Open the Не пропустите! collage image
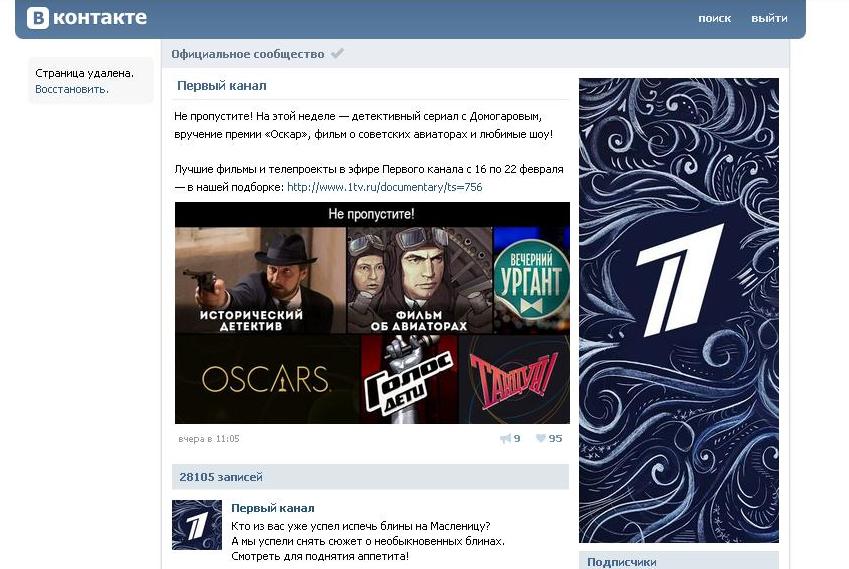The width and height of the screenshot is (849, 569). click(372, 313)
